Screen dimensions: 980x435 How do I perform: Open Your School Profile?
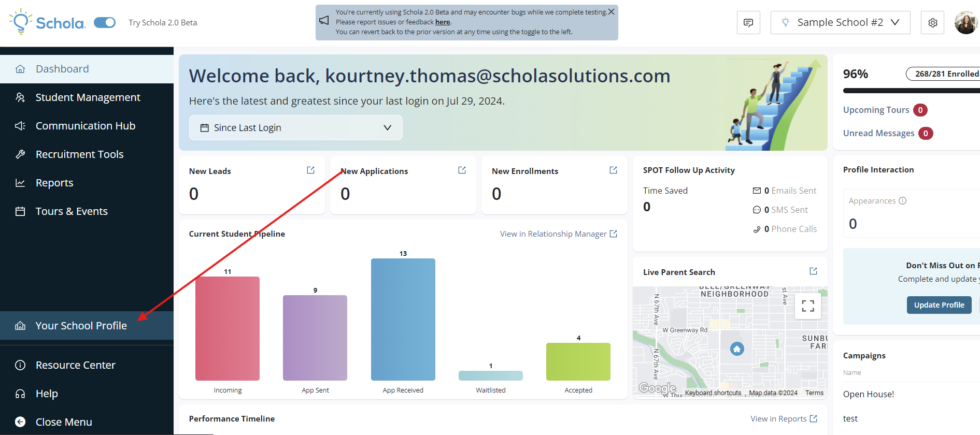click(x=87, y=326)
